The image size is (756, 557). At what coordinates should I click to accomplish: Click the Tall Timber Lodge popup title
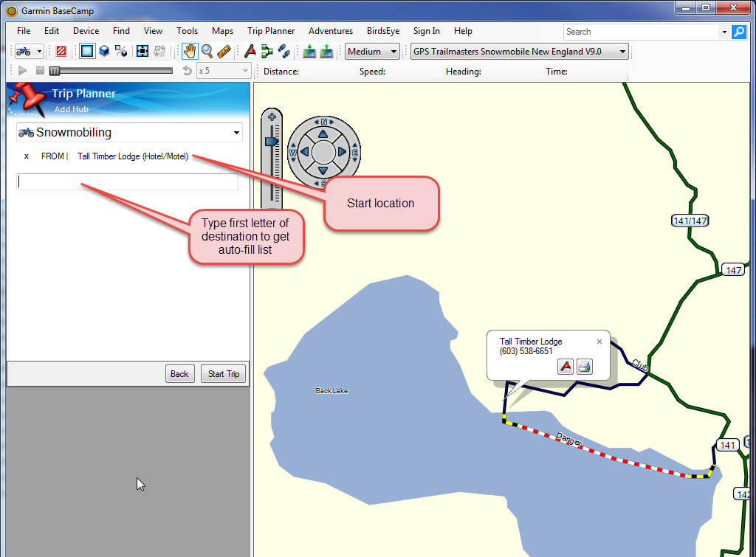point(531,342)
